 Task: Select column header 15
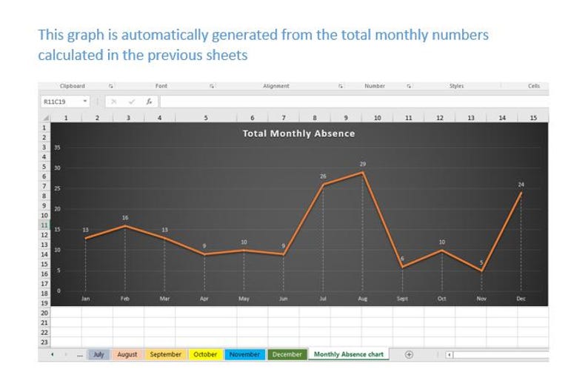(533, 118)
